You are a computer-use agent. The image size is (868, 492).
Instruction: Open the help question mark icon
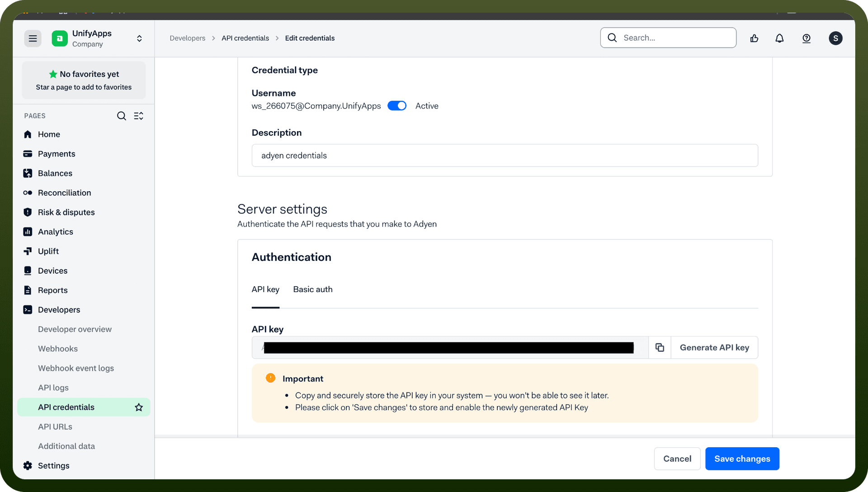point(807,38)
